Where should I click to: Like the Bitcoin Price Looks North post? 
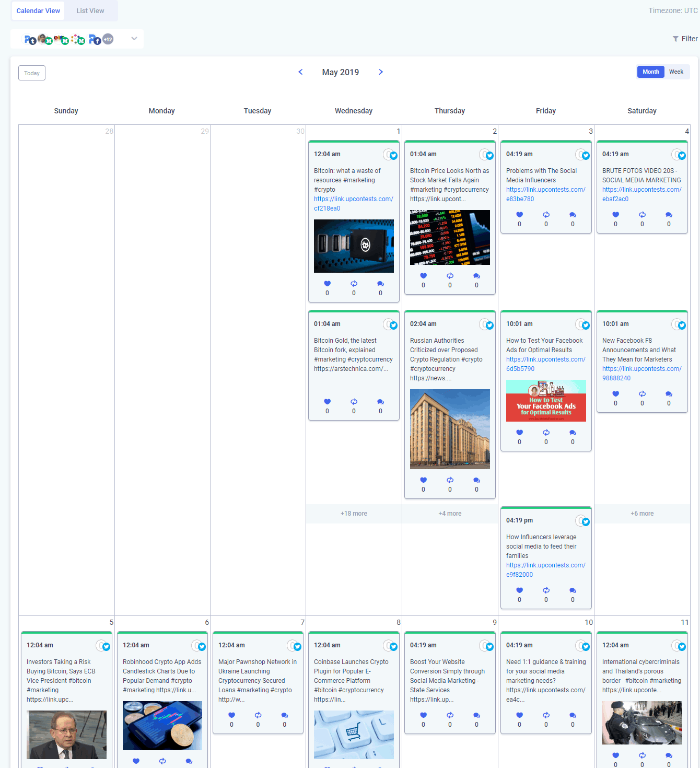tap(423, 276)
